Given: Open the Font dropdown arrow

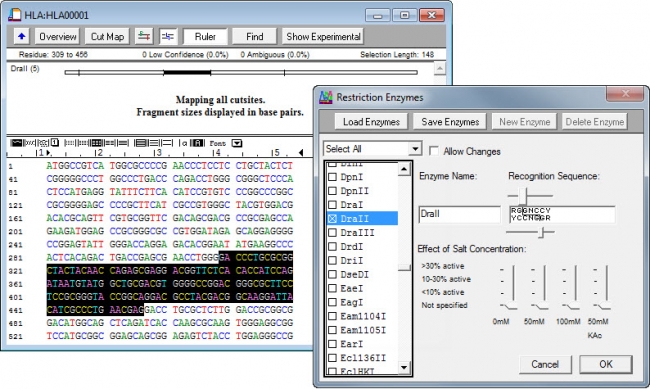Looking at the screenshot, I should click(237, 143).
